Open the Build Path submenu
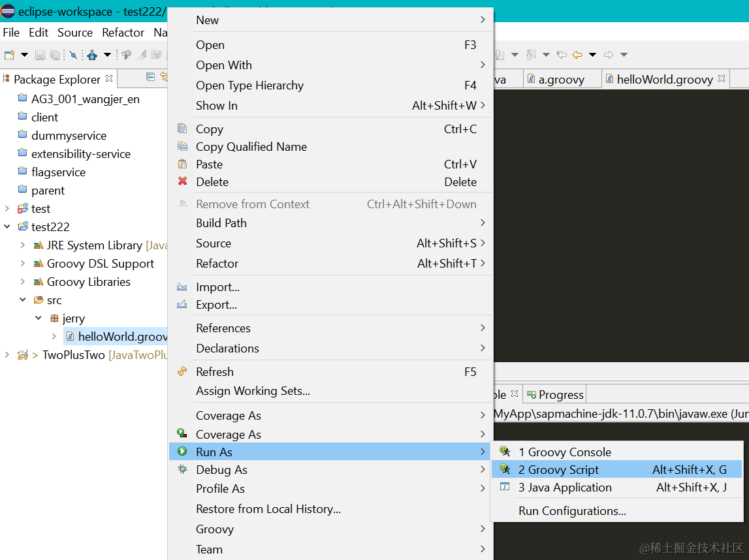The image size is (749, 560). click(330, 223)
